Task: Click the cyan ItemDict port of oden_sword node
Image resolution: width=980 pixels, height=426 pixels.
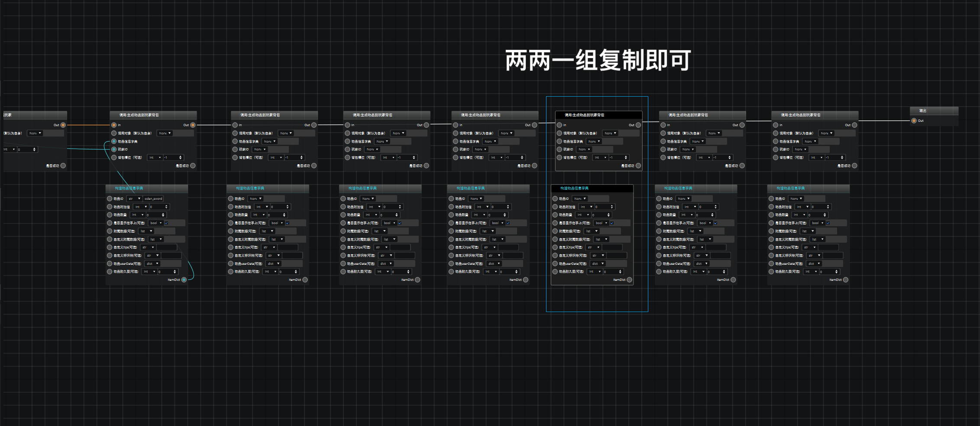Action: [x=184, y=280]
